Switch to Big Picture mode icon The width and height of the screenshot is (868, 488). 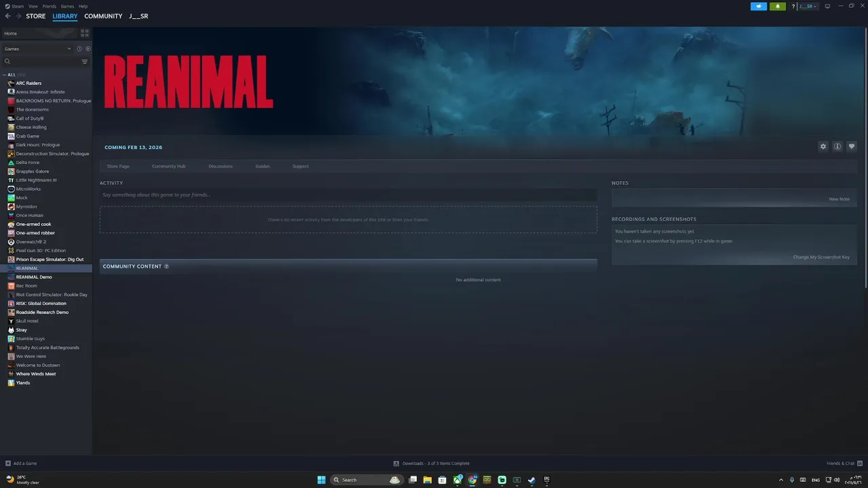pyautogui.click(x=827, y=6)
